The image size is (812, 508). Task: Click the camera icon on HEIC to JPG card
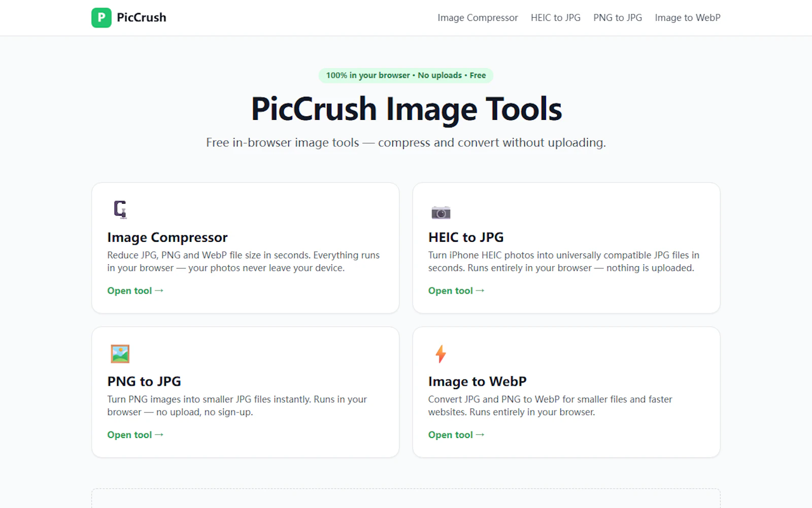coord(441,212)
